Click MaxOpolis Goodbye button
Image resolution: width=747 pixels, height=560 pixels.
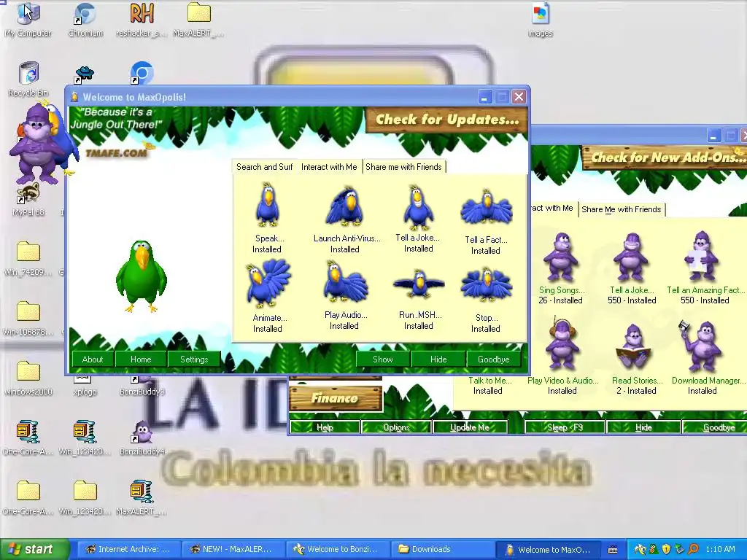click(x=494, y=359)
